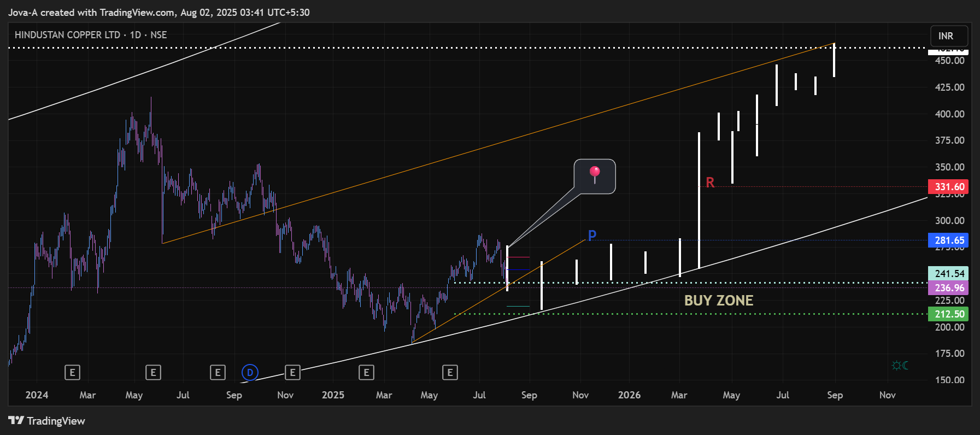
Task: Click the red 331.60 price label
Action: click(x=948, y=187)
